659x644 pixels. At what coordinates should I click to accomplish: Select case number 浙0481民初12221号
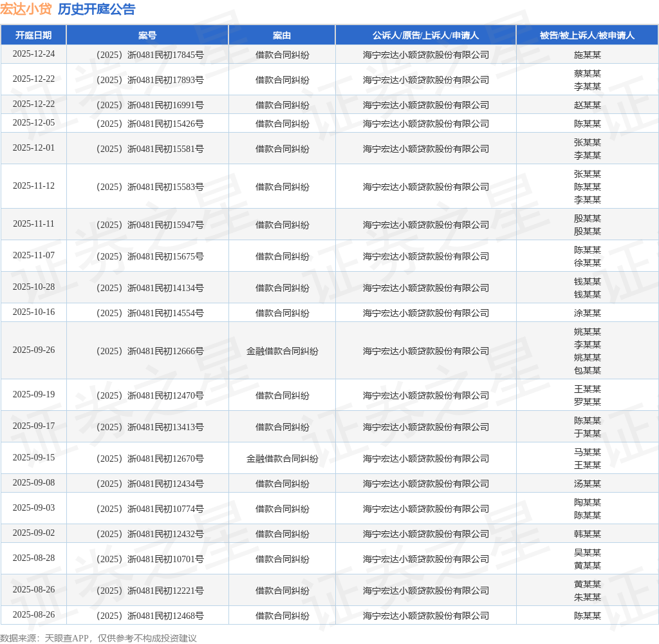coord(150,591)
